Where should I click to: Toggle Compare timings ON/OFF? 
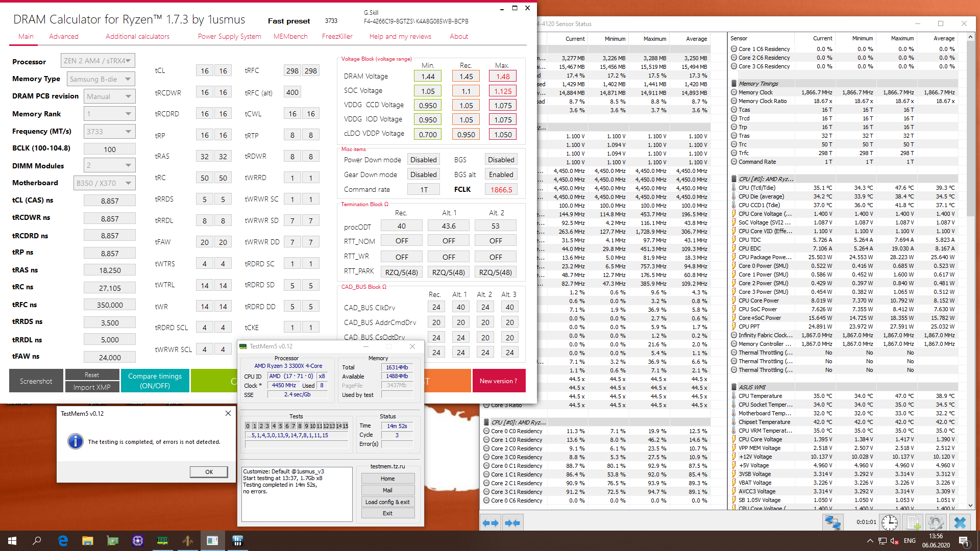click(x=155, y=381)
